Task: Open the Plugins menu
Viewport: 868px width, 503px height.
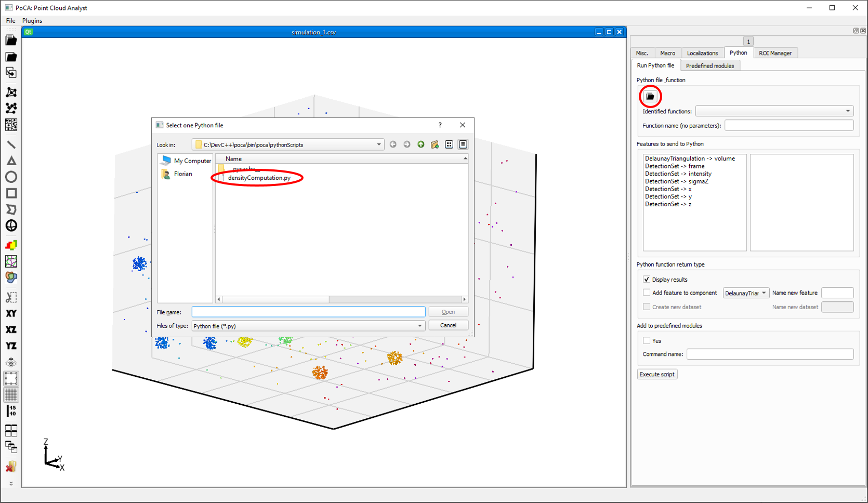Action: [32, 21]
